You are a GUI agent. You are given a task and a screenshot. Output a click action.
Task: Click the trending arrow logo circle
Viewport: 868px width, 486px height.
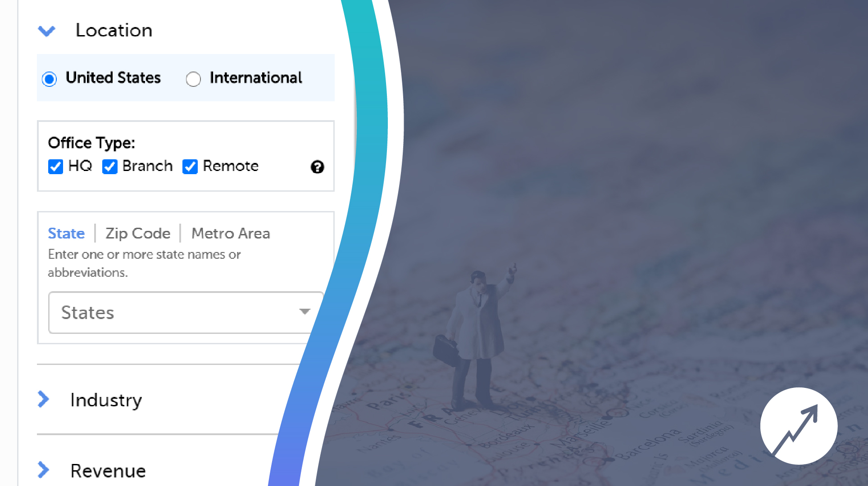click(x=799, y=426)
